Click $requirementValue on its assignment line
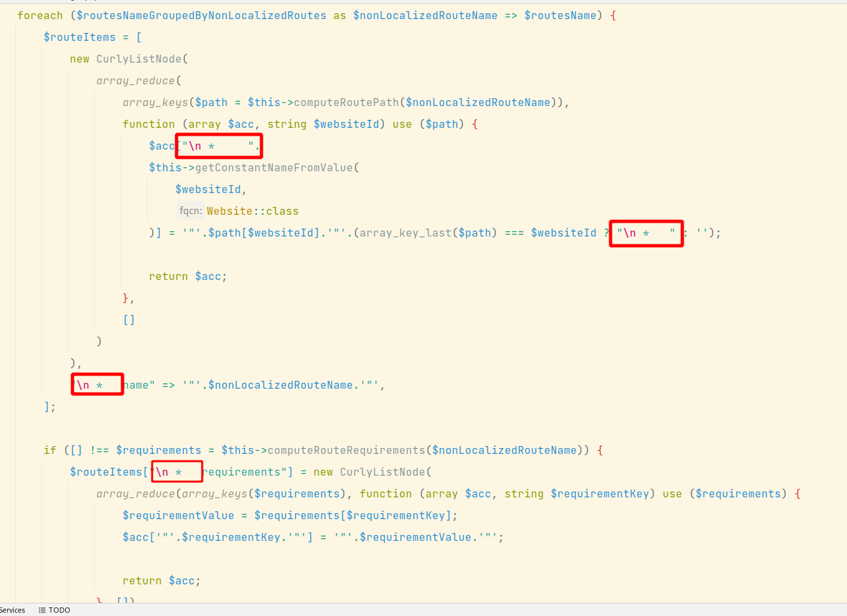 tap(178, 515)
